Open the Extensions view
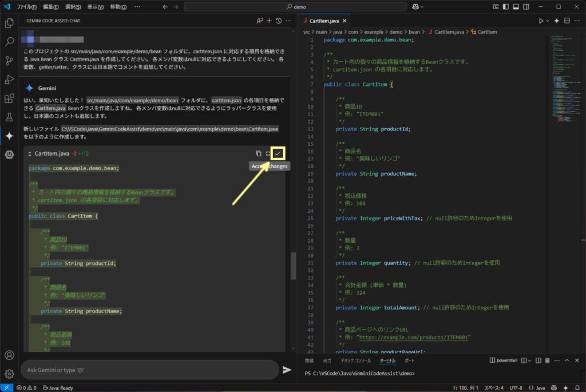Screen dimensions: 586x392 click(x=9, y=98)
